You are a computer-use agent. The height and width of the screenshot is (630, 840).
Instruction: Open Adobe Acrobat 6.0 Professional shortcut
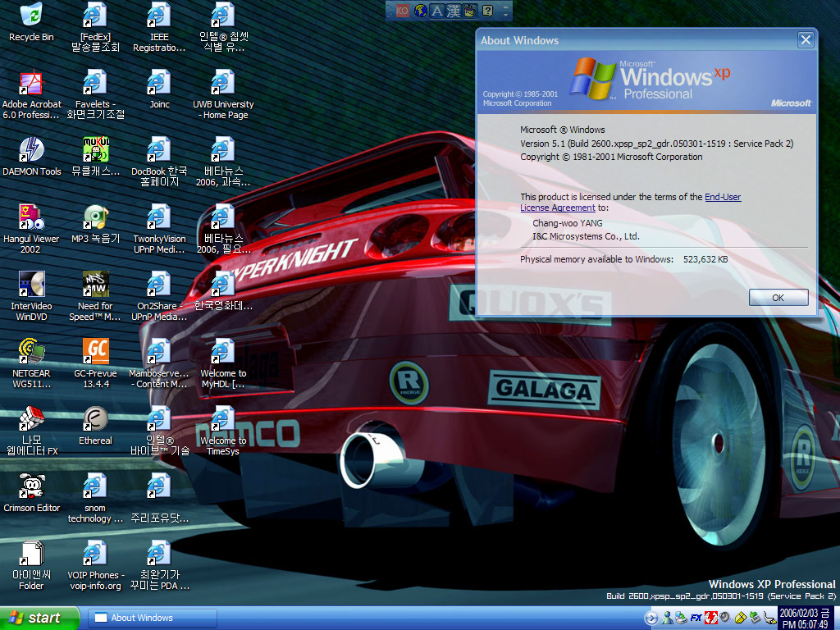click(x=31, y=84)
